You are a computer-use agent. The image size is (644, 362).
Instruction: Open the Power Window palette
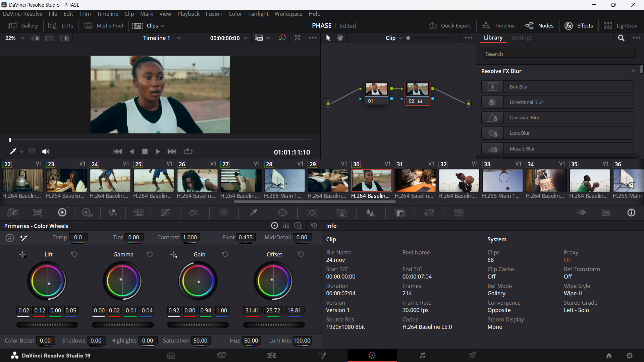tap(282, 213)
